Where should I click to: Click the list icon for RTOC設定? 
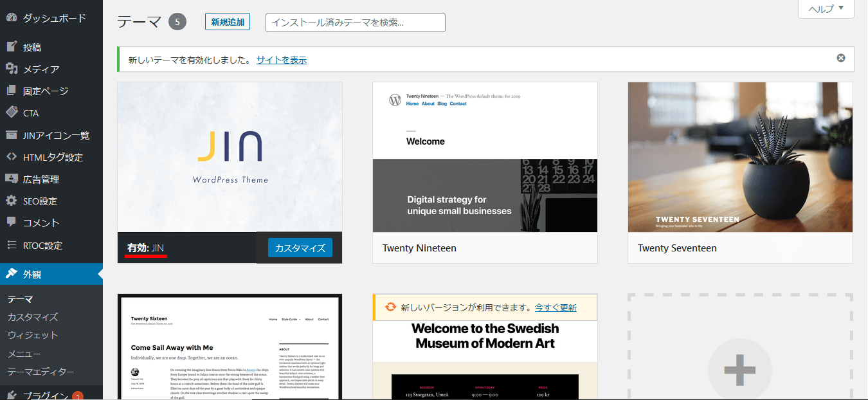12,245
